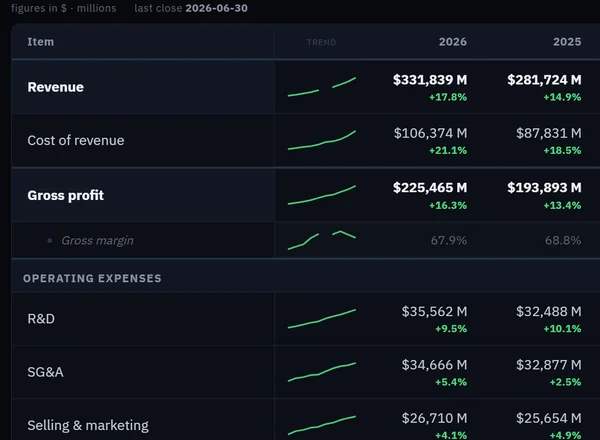This screenshot has width=600, height=440.
Task: Click the +18.5% cost growth figure
Action: tap(562, 150)
